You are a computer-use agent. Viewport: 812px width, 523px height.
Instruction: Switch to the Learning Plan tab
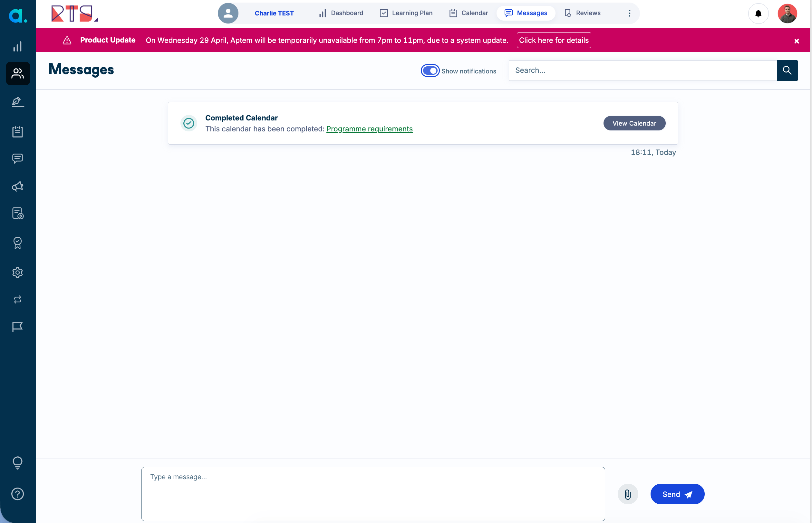pos(406,13)
